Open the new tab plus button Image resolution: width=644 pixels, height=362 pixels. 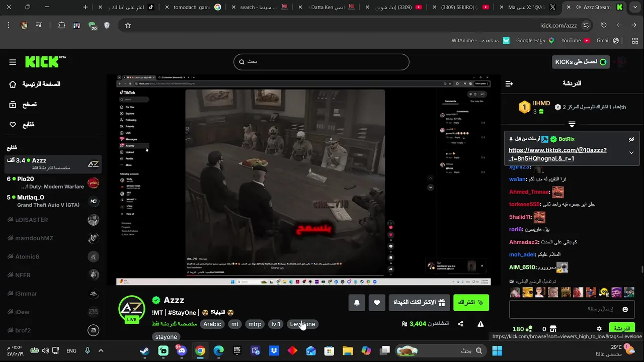click(x=86, y=7)
